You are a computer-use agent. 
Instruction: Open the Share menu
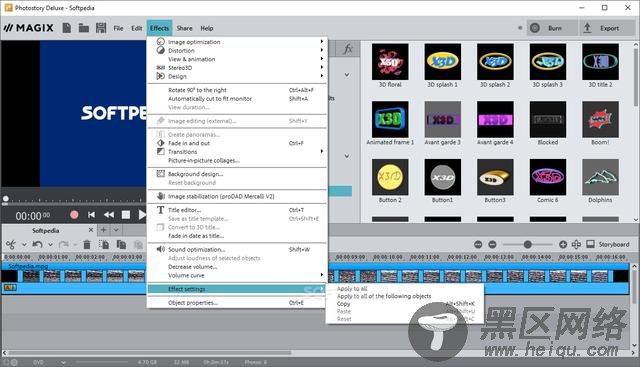click(184, 28)
